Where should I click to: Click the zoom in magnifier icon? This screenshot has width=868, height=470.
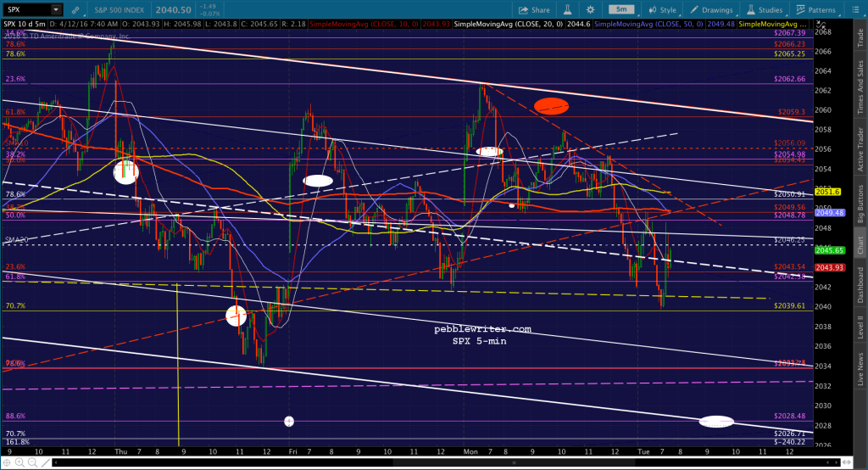pyautogui.click(x=20, y=462)
